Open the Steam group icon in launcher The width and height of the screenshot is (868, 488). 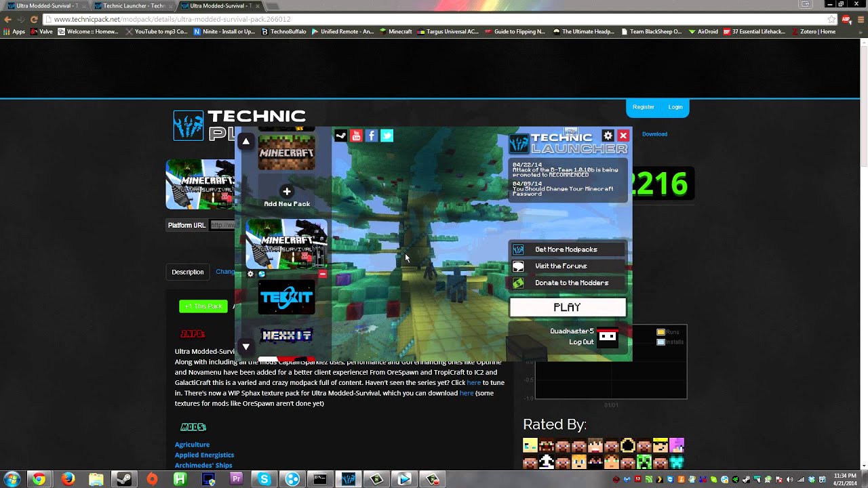click(340, 136)
